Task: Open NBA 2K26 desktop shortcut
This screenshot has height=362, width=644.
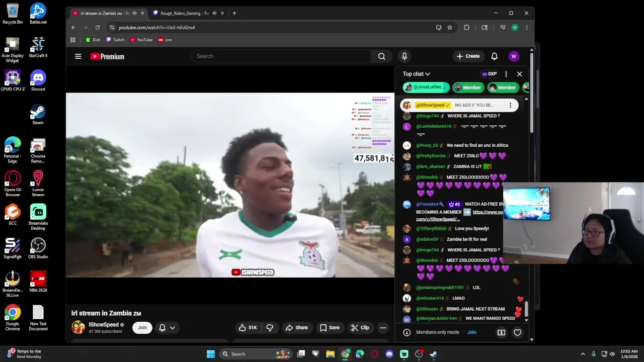Action: (38, 282)
